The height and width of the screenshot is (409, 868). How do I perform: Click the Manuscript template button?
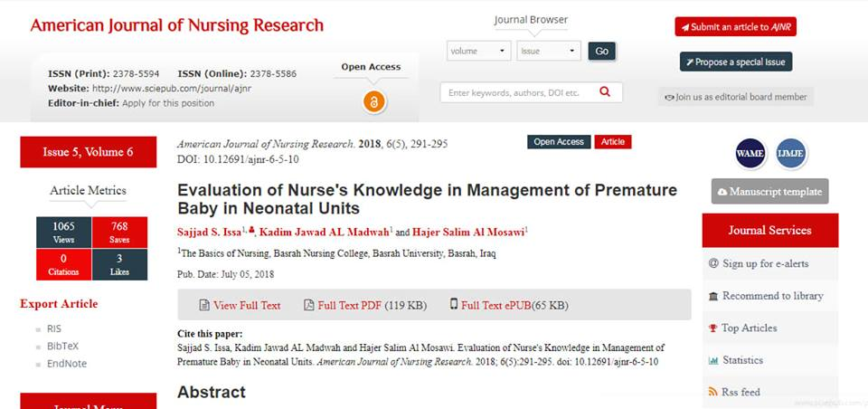click(x=769, y=191)
